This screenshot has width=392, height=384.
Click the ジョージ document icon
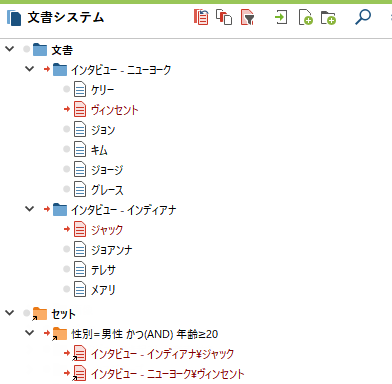click(x=80, y=170)
